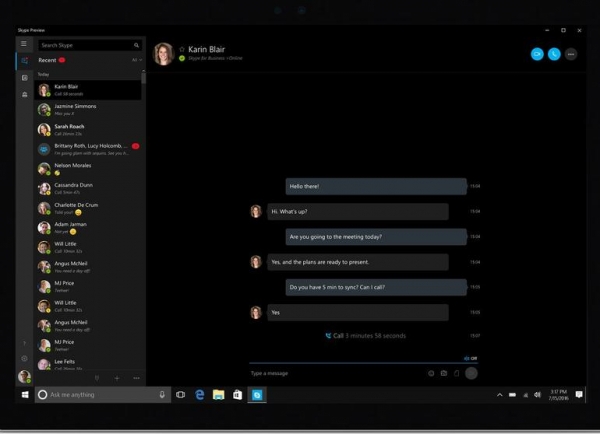Open the ellipsis menu below contact list

[136, 378]
